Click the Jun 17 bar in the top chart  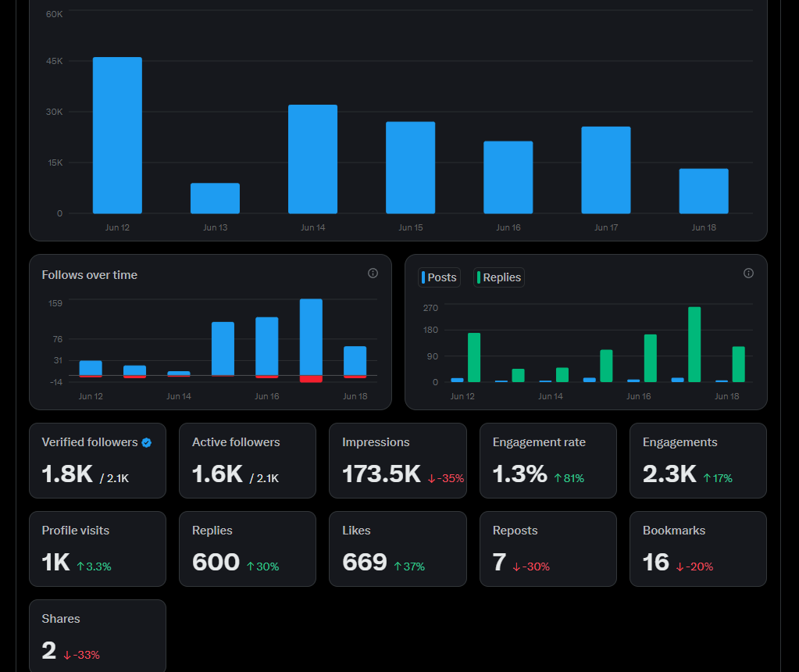pyautogui.click(x=606, y=170)
